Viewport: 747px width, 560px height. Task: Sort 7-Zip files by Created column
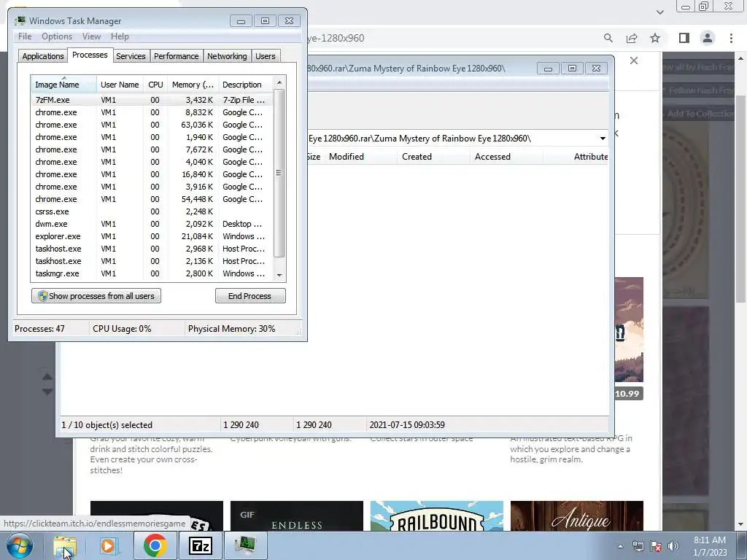[x=433, y=157]
